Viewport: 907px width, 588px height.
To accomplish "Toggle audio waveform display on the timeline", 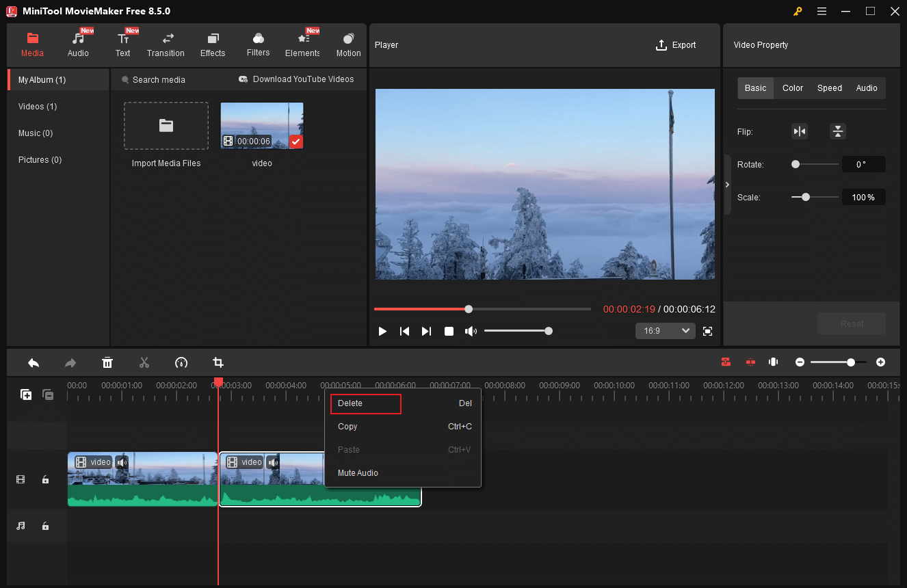I will [x=773, y=362].
